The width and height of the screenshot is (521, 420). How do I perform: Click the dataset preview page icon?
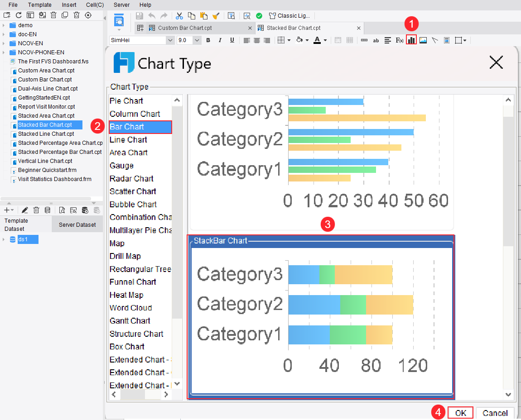point(62,210)
